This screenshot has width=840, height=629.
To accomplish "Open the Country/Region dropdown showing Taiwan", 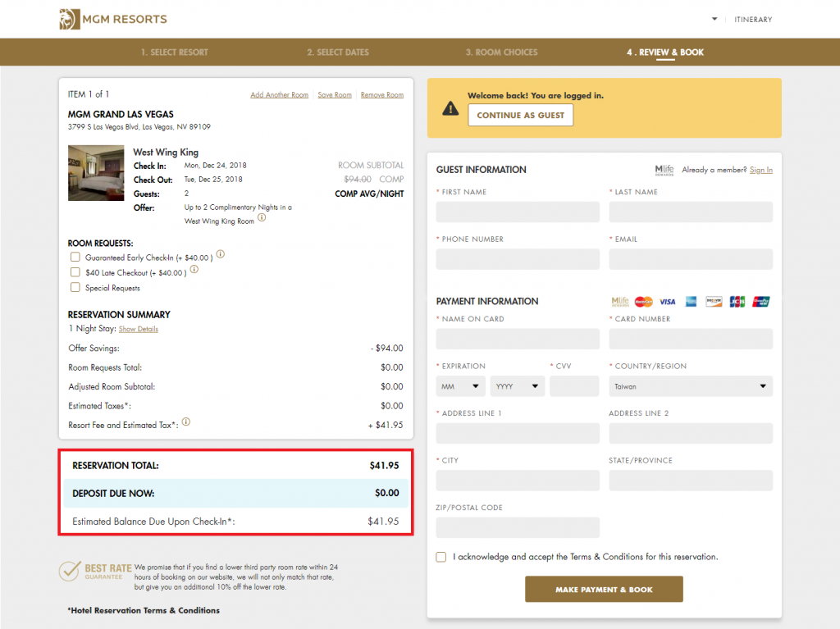I will (691, 386).
